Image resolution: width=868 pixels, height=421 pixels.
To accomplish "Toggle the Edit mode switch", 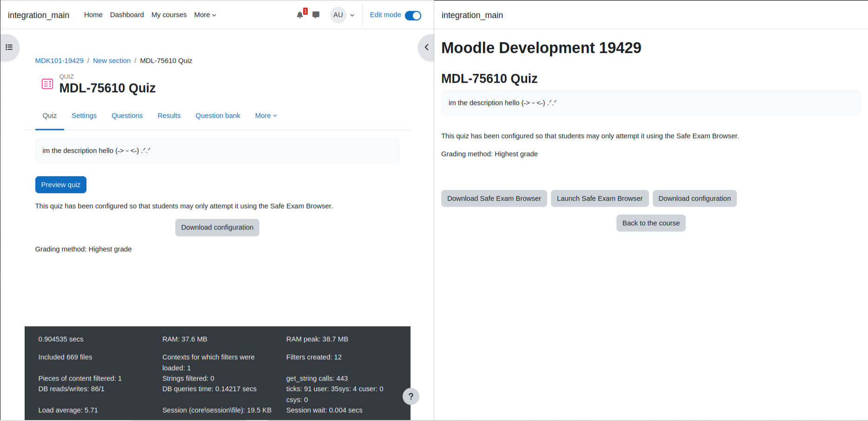I will tap(413, 15).
